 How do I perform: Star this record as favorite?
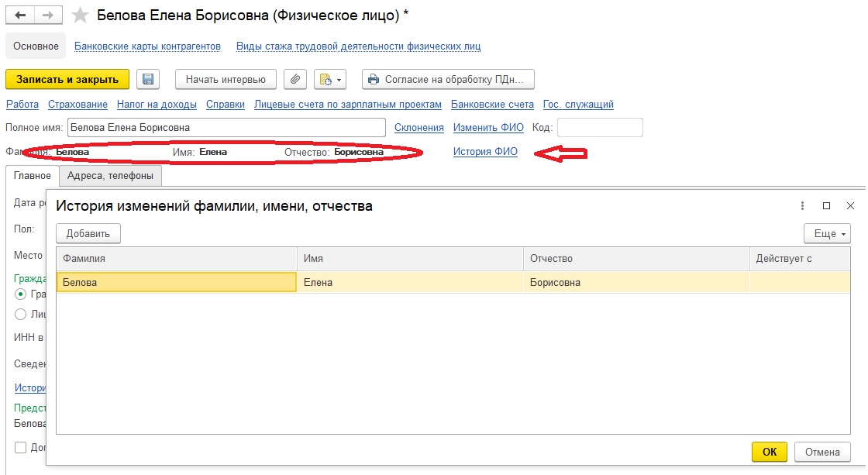tap(80, 15)
